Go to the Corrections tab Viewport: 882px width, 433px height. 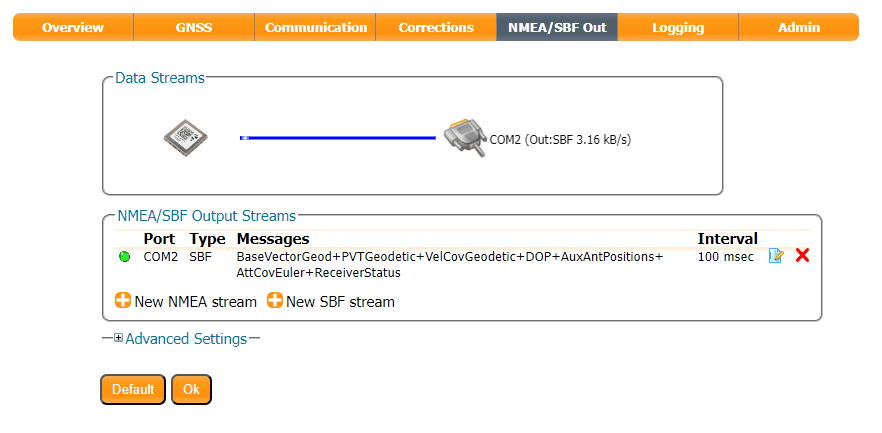436,27
